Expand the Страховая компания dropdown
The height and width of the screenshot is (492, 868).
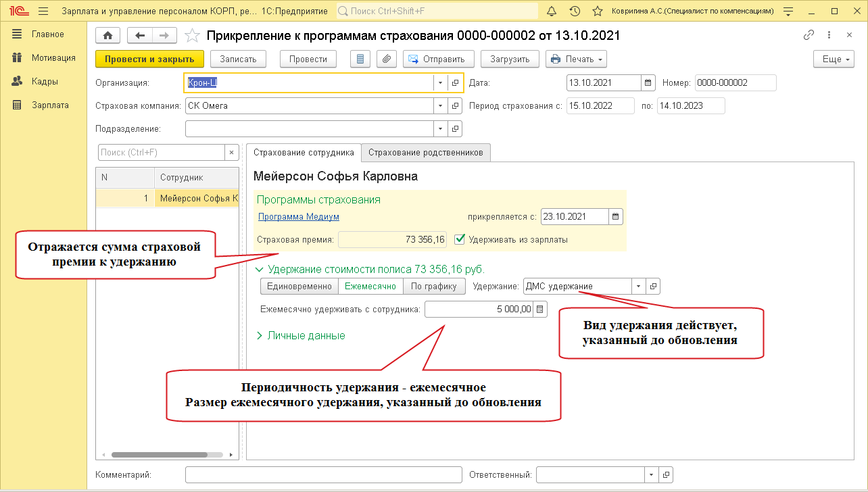(441, 106)
